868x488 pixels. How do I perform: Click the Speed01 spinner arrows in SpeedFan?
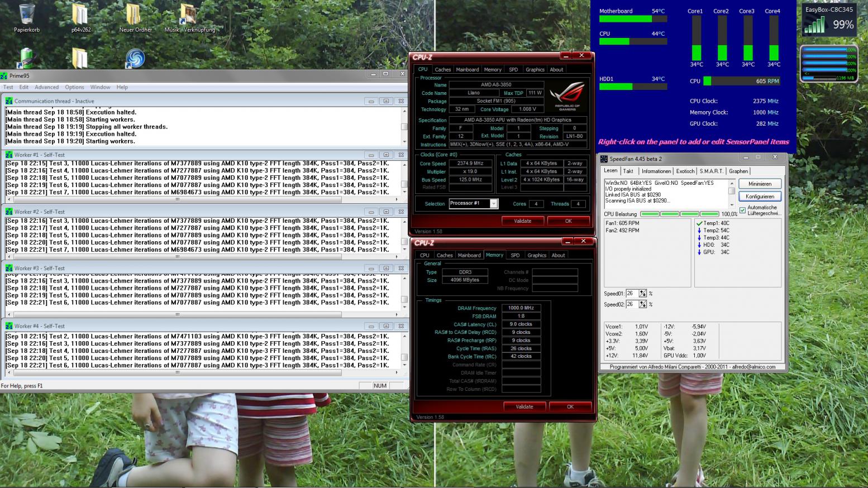pos(643,294)
